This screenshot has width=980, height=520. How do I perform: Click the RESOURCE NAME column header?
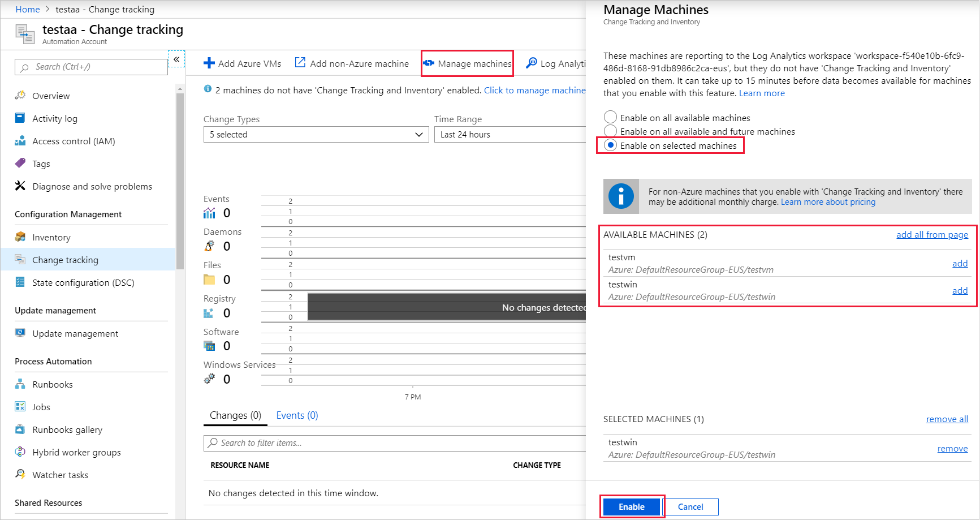click(x=240, y=465)
